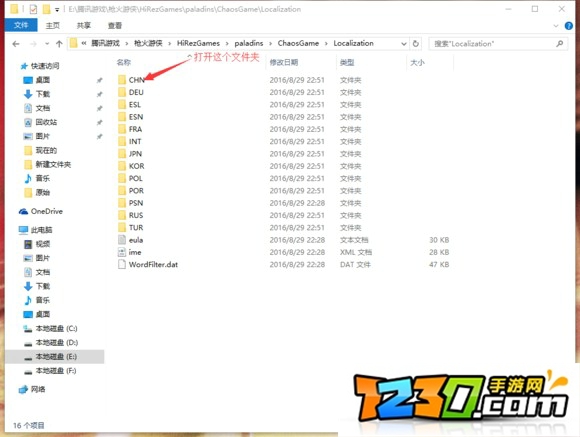
Task: Switch to the 主页 ribbon tab
Action: click(53, 25)
